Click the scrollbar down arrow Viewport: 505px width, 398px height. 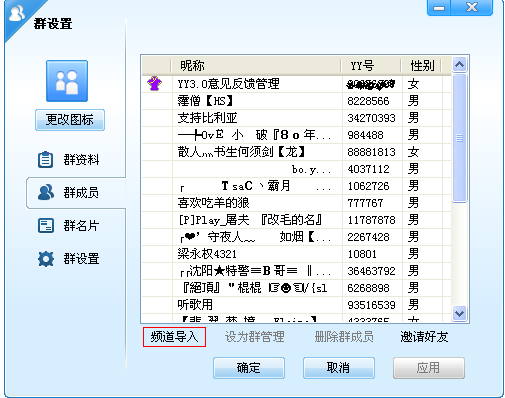pyautogui.click(x=459, y=313)
